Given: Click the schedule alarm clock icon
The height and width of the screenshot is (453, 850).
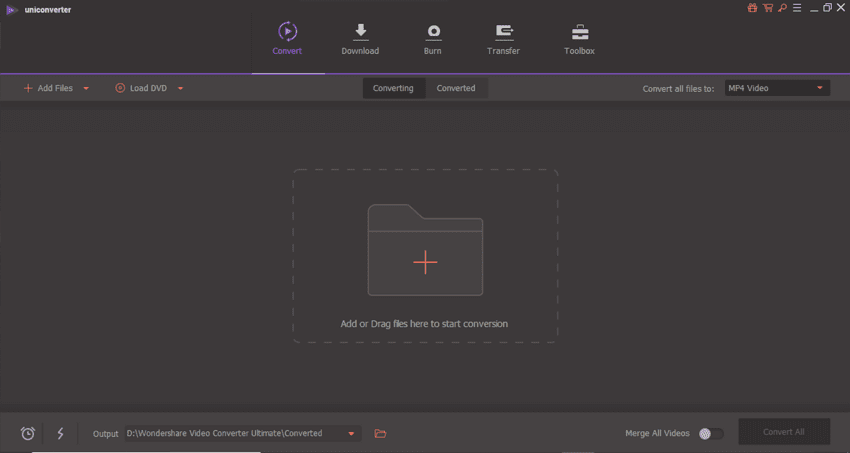Looking at the screenshot, I should point(28,433).
